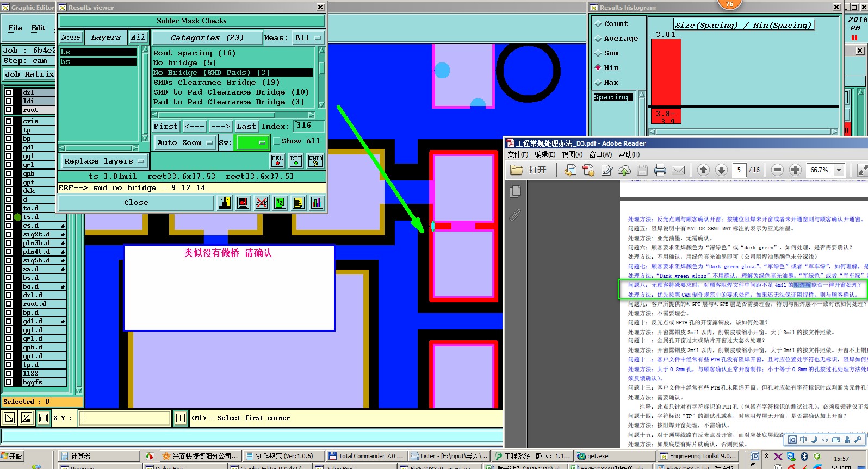Click the REF green dot icon
868x469 pixels.
[x=296, y=160]
